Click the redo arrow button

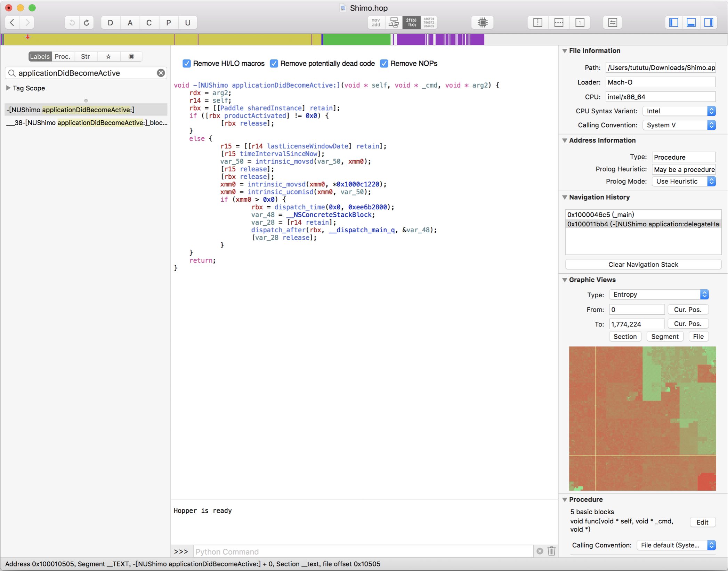[87, 23]
